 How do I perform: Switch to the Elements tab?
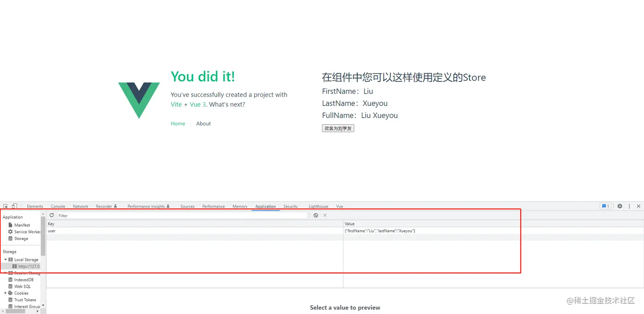coord(35,206)
